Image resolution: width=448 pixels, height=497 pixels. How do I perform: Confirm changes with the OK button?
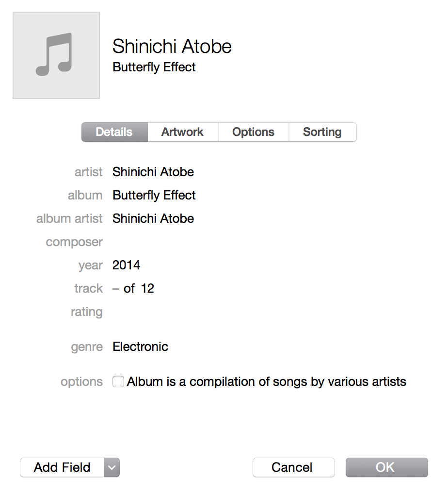(386, 467)
